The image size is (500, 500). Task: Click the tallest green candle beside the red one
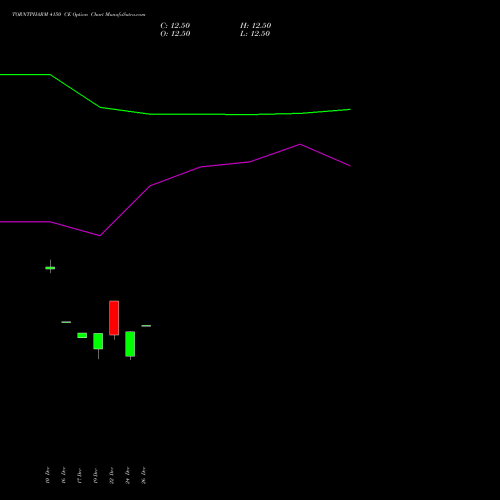[x=130, y=344]
